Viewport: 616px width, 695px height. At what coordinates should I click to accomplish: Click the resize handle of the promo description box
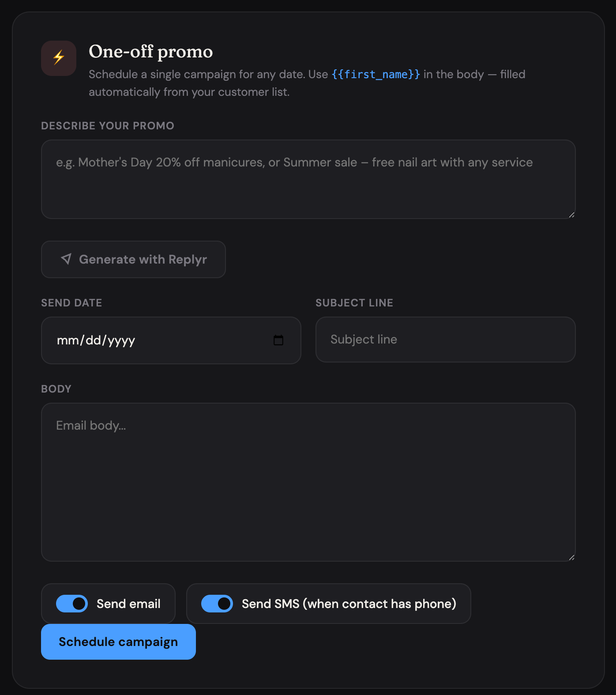(571, 215)
